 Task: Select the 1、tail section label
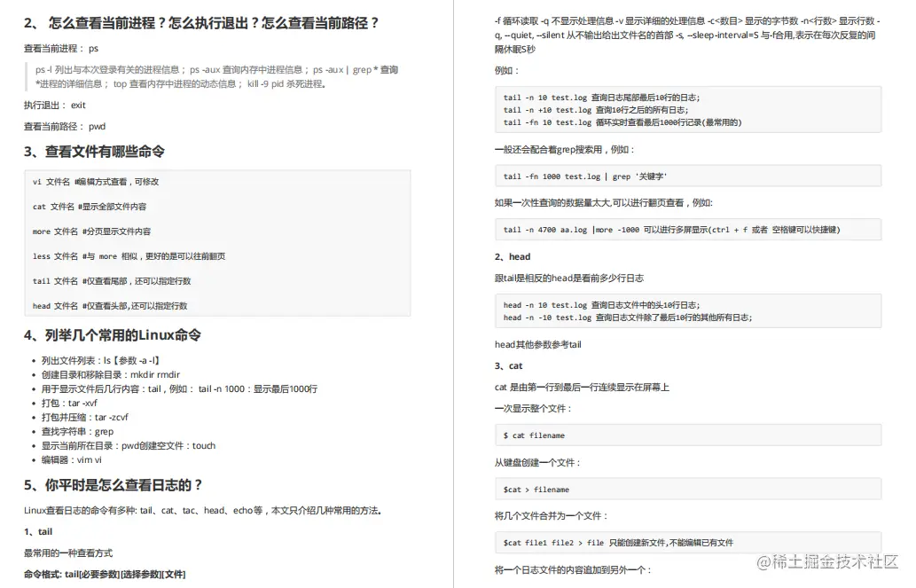(38, 531)
